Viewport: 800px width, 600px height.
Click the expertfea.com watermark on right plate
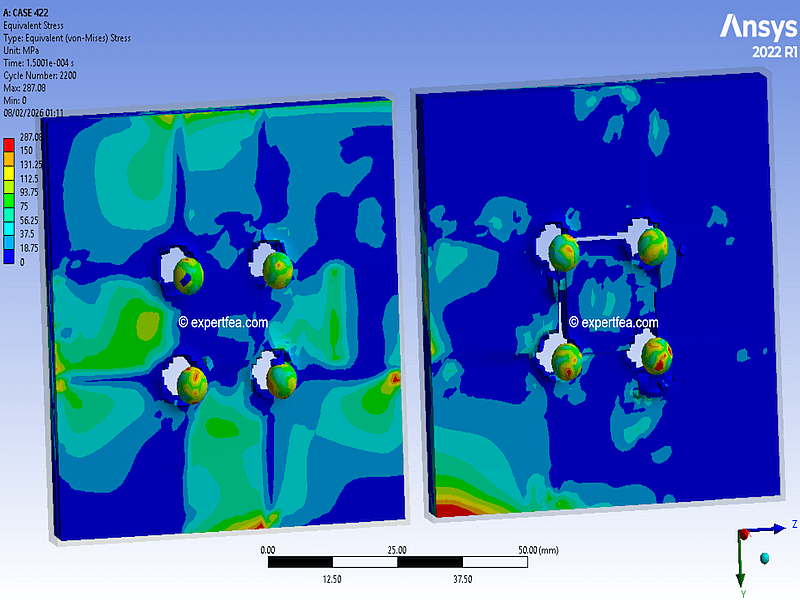(613, 322)
